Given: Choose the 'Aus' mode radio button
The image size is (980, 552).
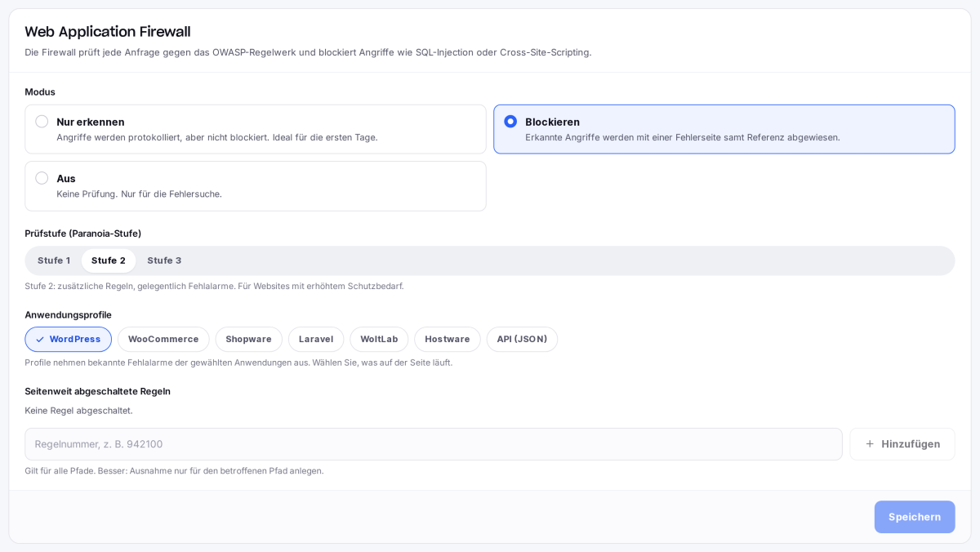Looking at the screenshot, I should [42, 178].
